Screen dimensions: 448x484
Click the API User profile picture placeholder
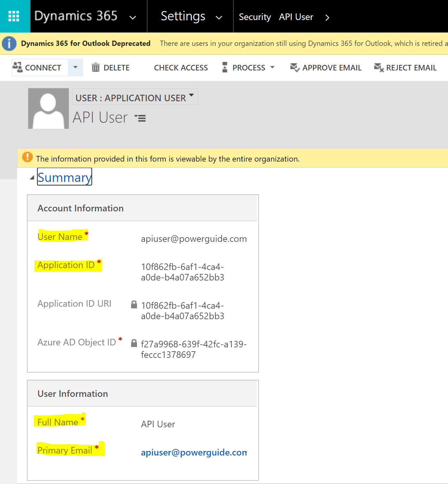tap(48, 108)
